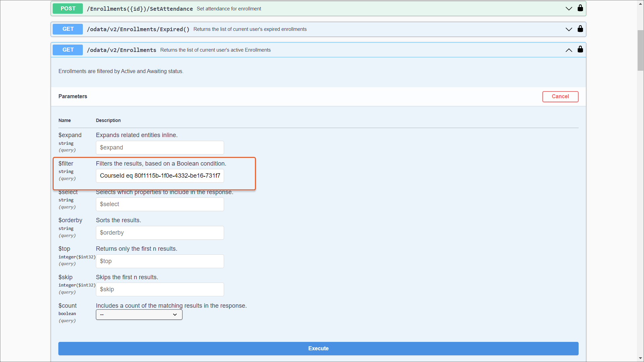Click lock icon on SetAttendance endpoint
Viewport: 644px width, 362px height.
pos(580,8)
